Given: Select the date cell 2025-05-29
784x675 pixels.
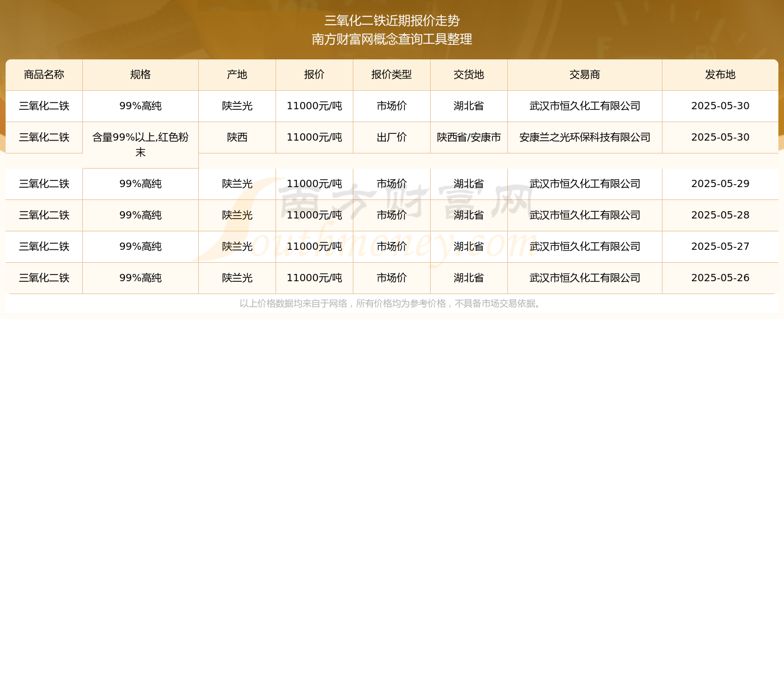Looking at the screenshot, I should pos(720,184).
